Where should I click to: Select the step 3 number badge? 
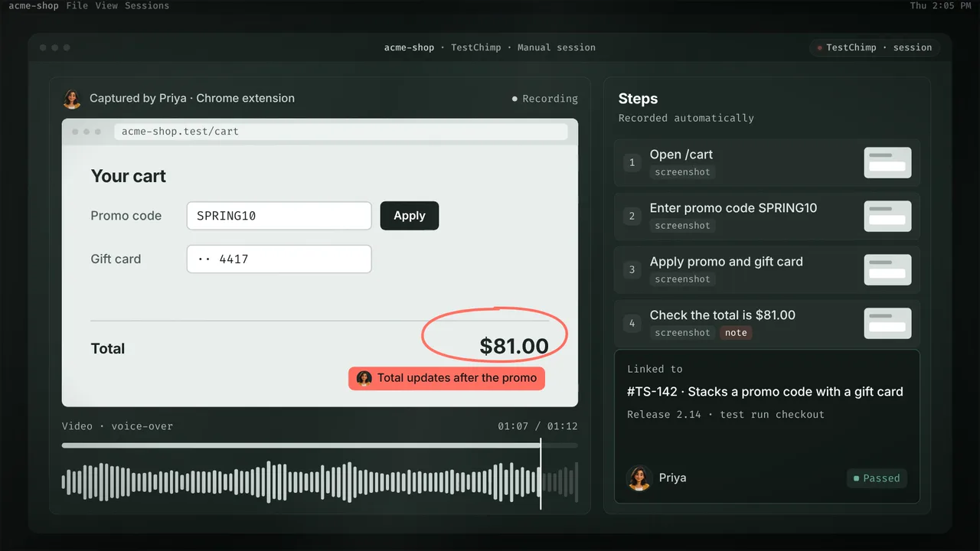(632, 269)
